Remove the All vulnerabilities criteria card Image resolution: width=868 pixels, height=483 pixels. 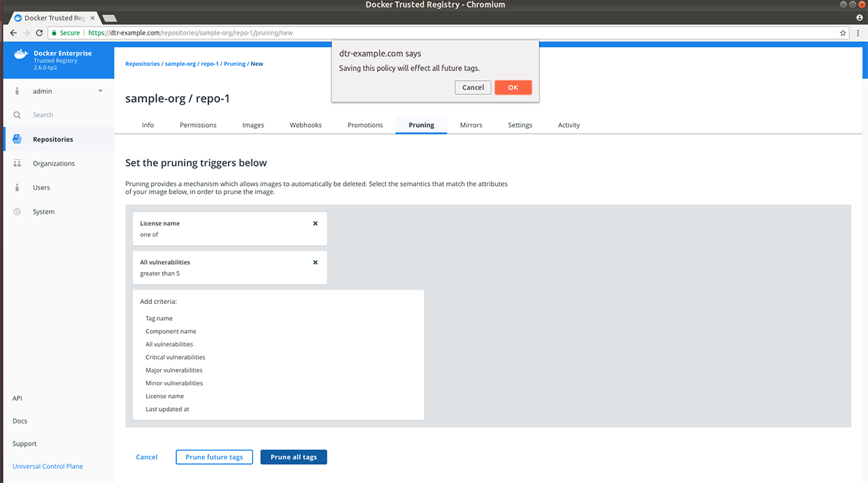coord(315,262)
